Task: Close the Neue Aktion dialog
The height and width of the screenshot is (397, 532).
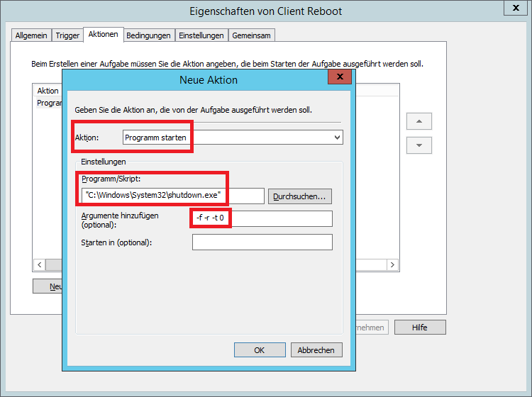Action: (340, 77)
